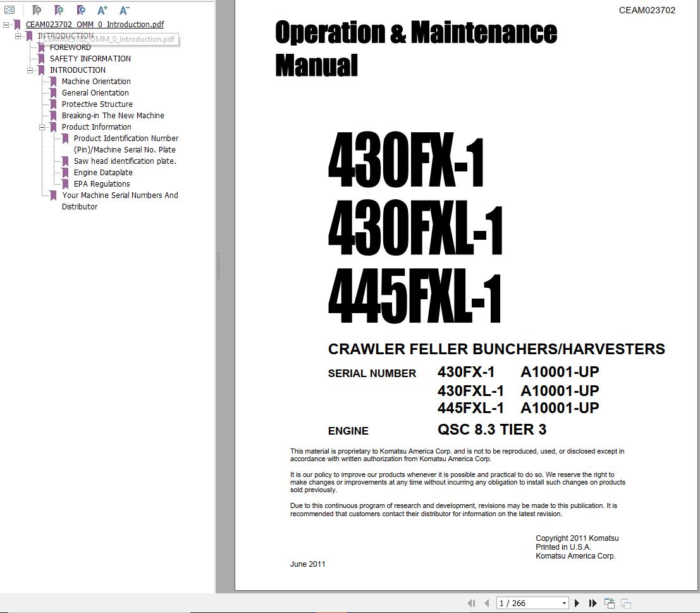Viewport: 700px width, 613px height.
Task: Select the FOREWORD bookmark
Action: coord(70,47)
